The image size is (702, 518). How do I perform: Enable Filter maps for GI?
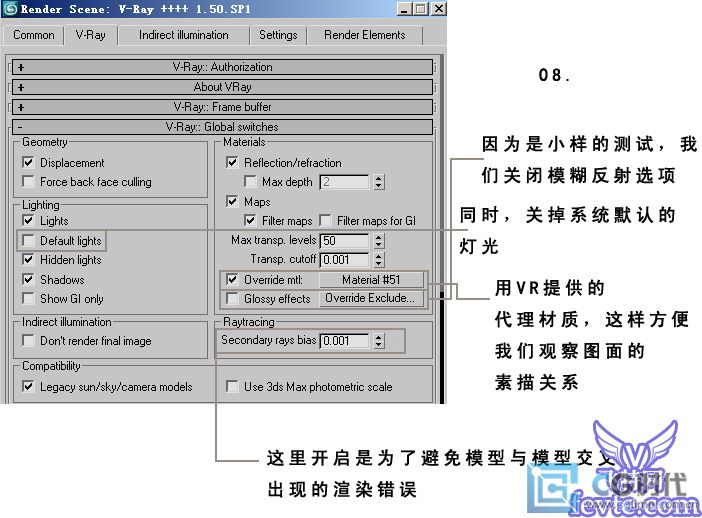325,220
